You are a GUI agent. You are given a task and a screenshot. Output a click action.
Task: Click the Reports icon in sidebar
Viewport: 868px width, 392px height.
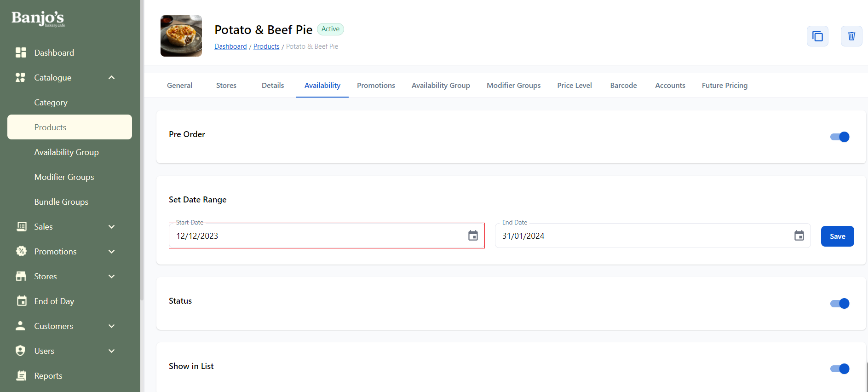click(21, 376)
